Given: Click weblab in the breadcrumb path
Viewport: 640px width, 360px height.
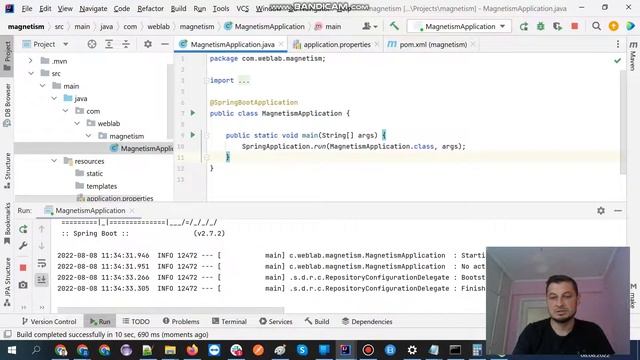Looking at the screenshot, I should pos(158,27).
